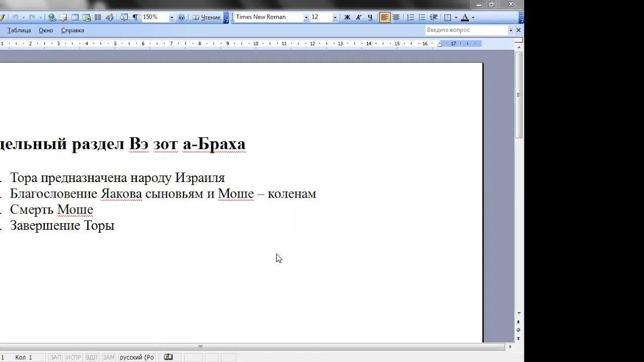Open the Tables and Borders panel icon
Image resolution: width=644 pixels, height=362 pixels.
pyautogui.click(x=63, y=17)
